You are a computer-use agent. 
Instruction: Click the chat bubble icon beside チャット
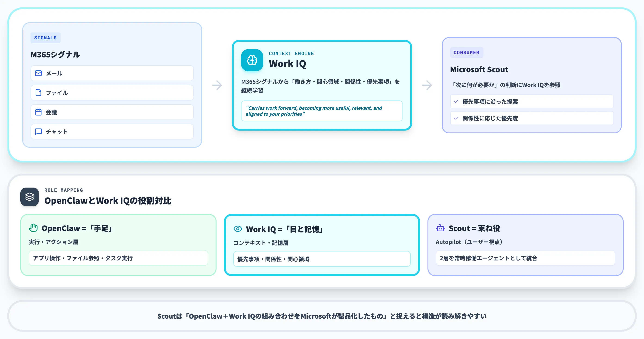pyautogui.click(x=38, y=132)
